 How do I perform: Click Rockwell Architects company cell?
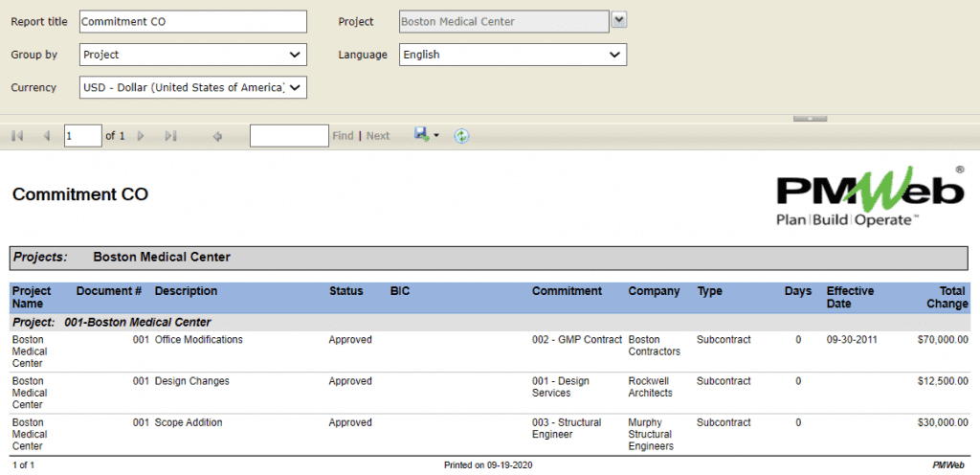[x=651, y=387]
